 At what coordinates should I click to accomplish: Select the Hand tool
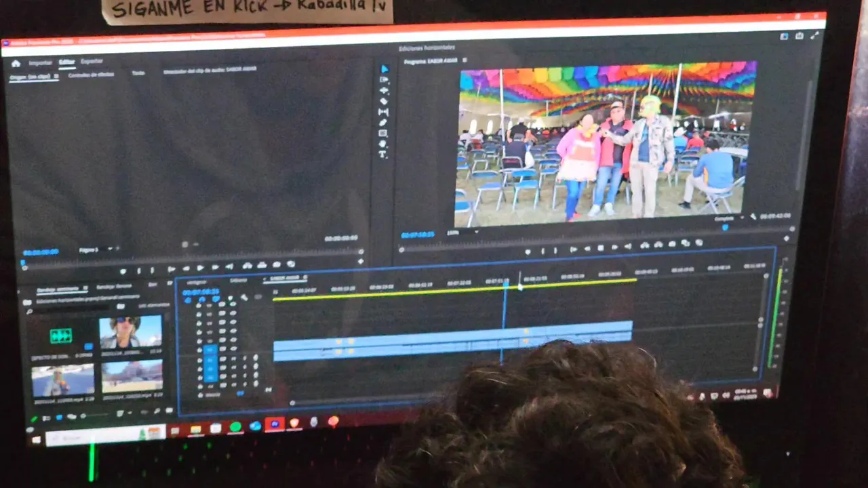383,144
